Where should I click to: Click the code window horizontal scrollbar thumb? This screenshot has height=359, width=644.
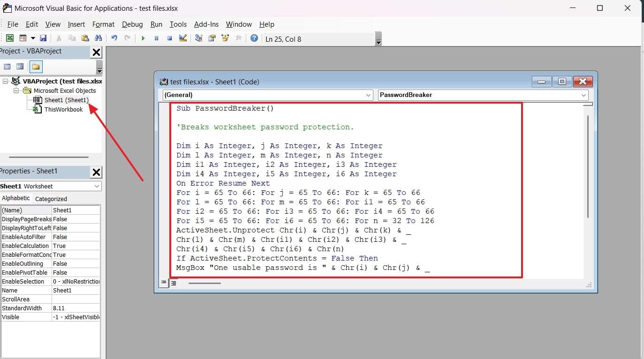click(x=205, y=283)
